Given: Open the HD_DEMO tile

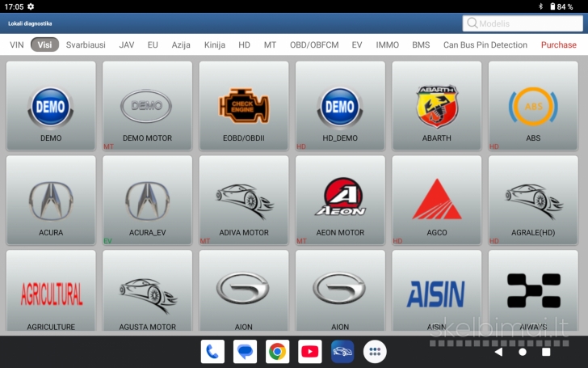Looking at the screenshot, I should pos(340,107).
